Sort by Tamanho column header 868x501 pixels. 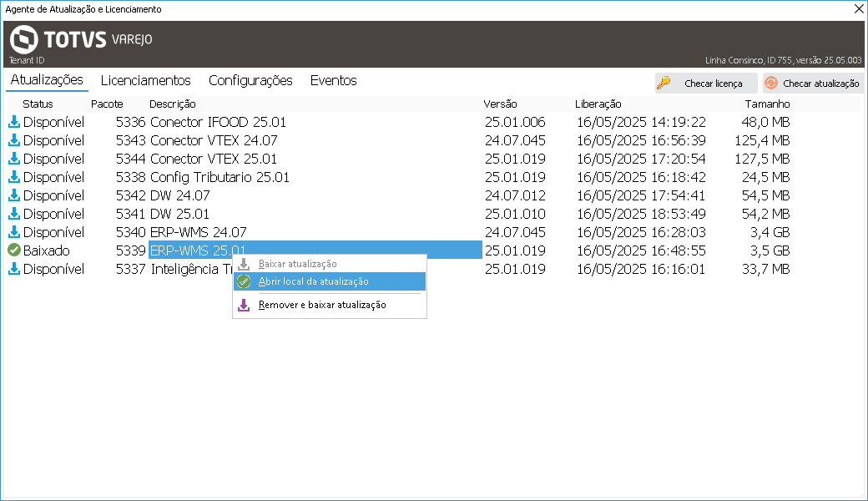(767, 104)
